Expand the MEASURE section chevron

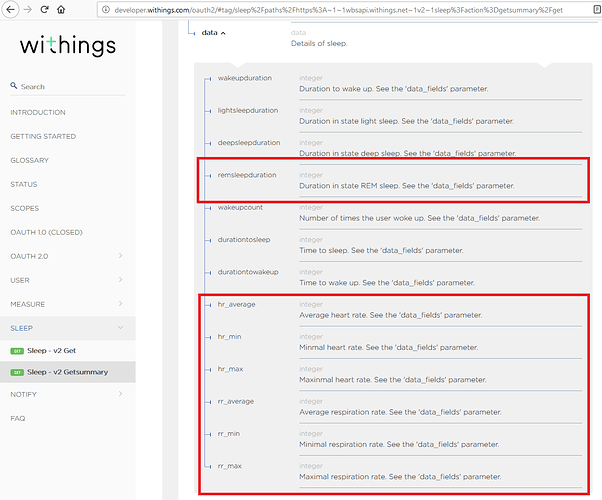(121, 304)
